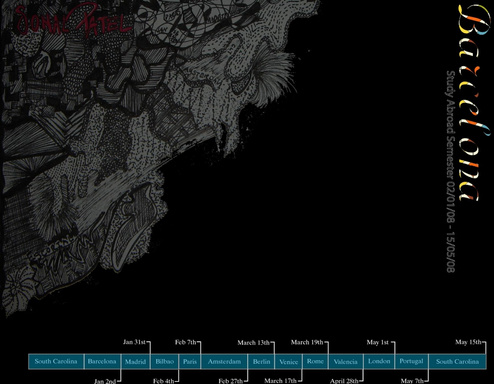Click the Feb 7th date label
Viewport: 494px width, 384px height.
pos(186,342)
